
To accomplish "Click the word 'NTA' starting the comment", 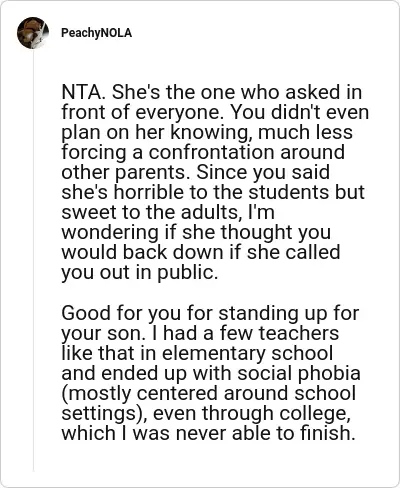I will (82, 92).
